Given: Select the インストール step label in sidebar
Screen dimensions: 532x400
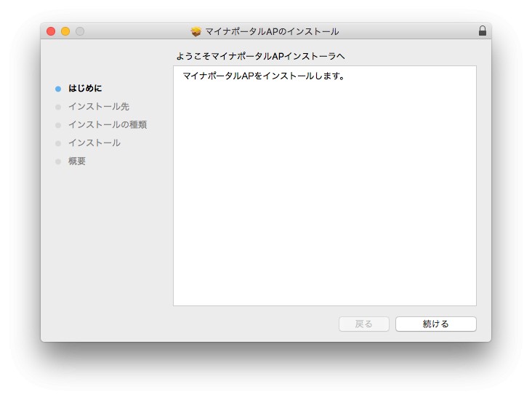Looking at the screenshot, I should [94, 143].
